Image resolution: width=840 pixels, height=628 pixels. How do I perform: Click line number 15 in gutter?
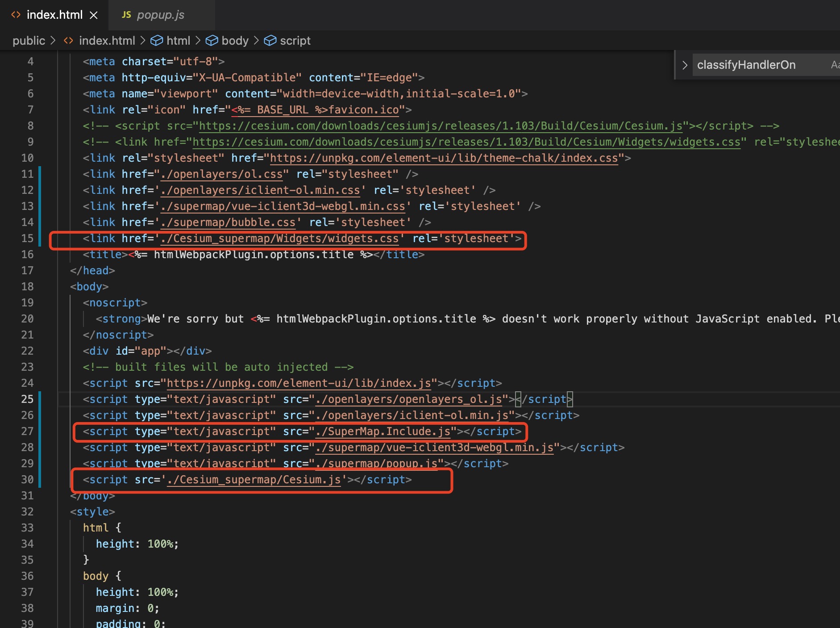[27, 239]
